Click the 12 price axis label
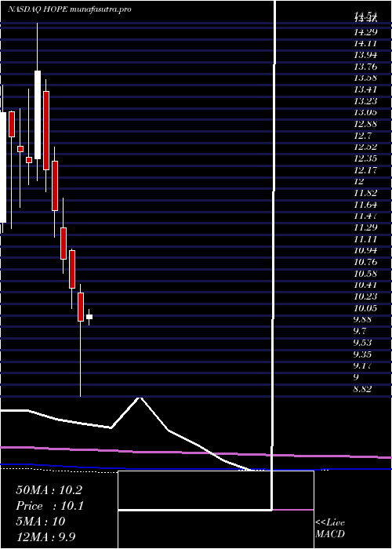Viewport: 392px width, 549px height. (x=359, y=181)
